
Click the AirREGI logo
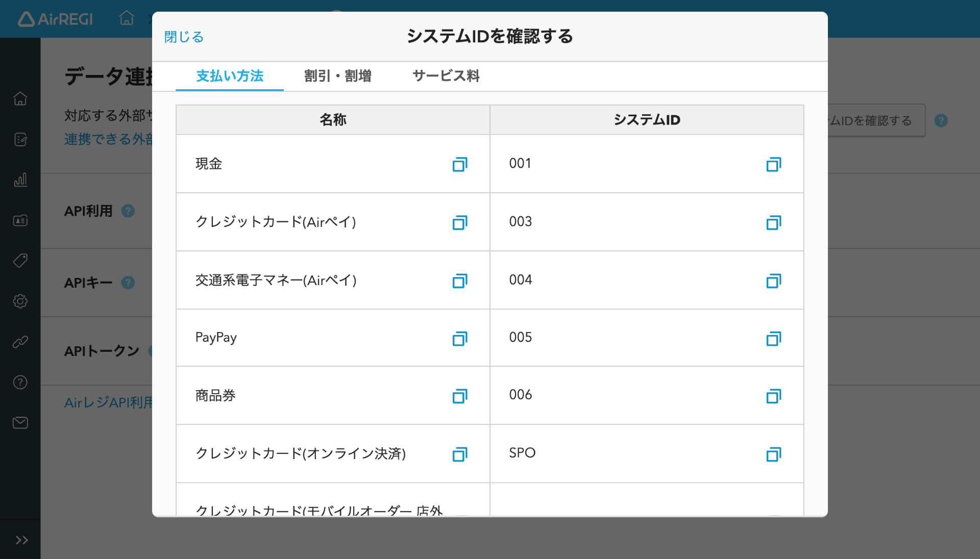coord(56,19)
